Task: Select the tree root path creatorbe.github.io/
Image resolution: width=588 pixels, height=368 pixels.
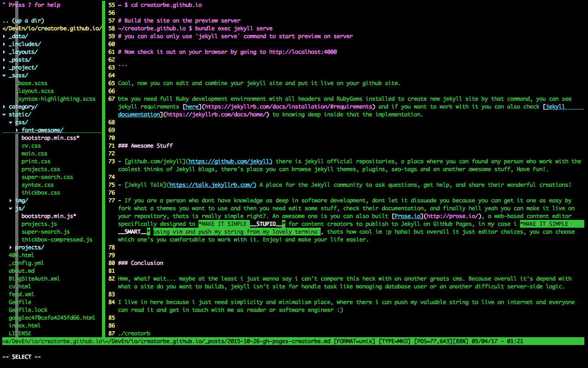Action: pos(52,29)
